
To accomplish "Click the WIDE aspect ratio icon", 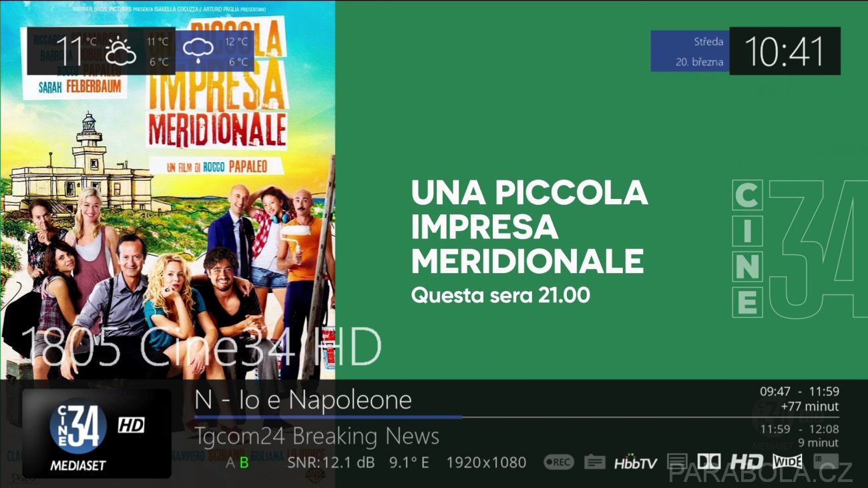I will click(x=787, y=461).
